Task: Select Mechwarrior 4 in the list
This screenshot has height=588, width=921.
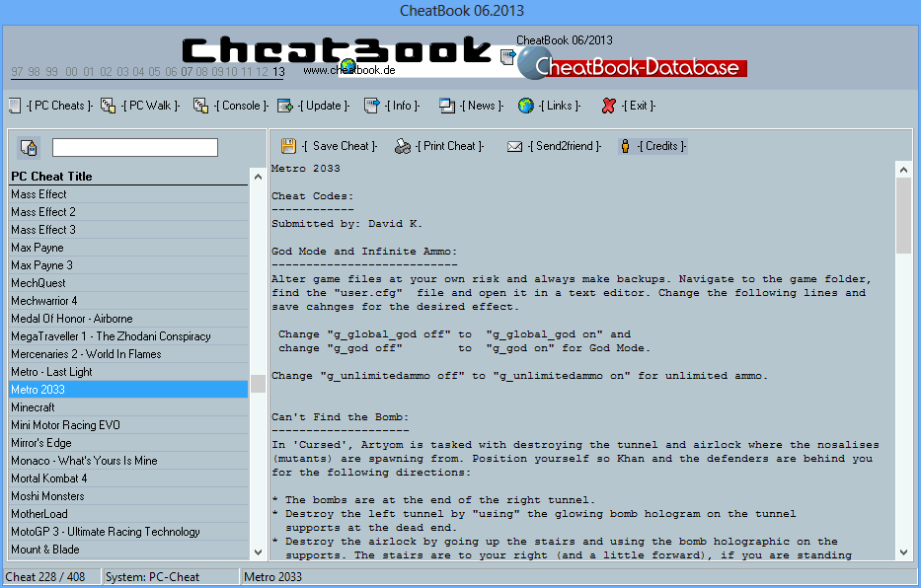Action: [x=128, y=301]
